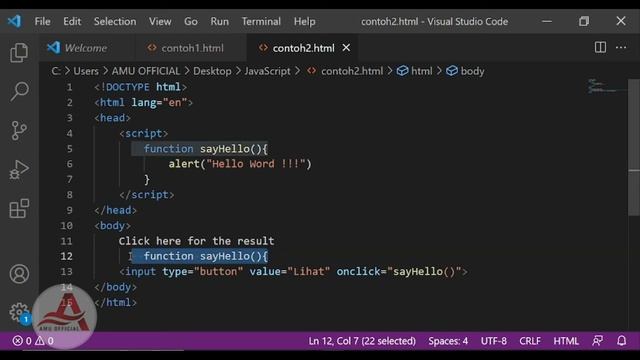Open the Extensions view
This screenshot has width=640, height=360.
19,209
